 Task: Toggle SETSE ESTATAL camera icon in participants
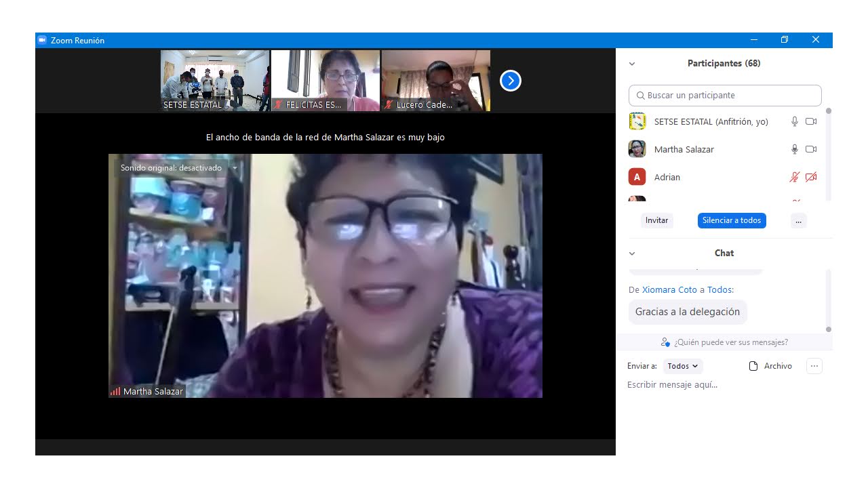811,121
